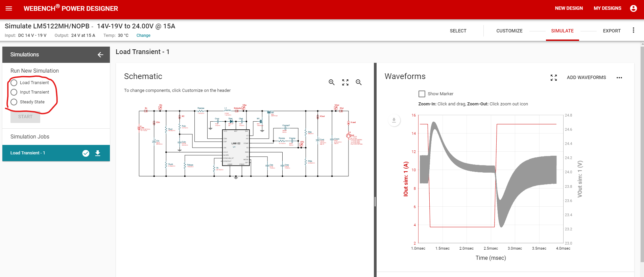Image resolution: width=644 pixels, height=277 pixels.
Task: Click the temperature value 30 °C
Action: (123, 35)
